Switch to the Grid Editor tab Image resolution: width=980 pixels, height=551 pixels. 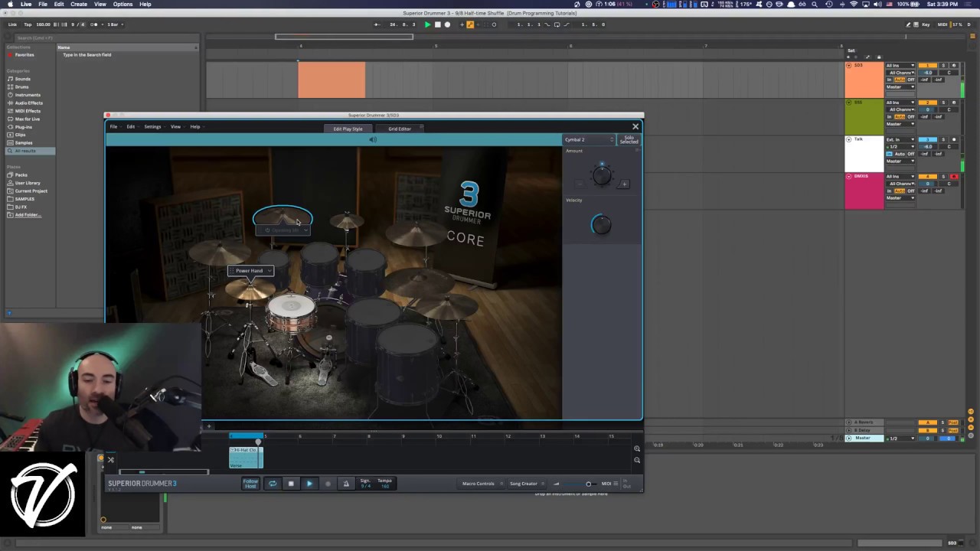(399, 129)
